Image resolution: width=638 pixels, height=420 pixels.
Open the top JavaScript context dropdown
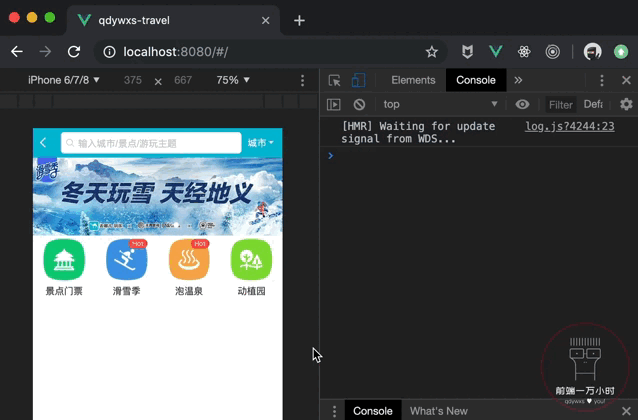[x=440, y=105]
